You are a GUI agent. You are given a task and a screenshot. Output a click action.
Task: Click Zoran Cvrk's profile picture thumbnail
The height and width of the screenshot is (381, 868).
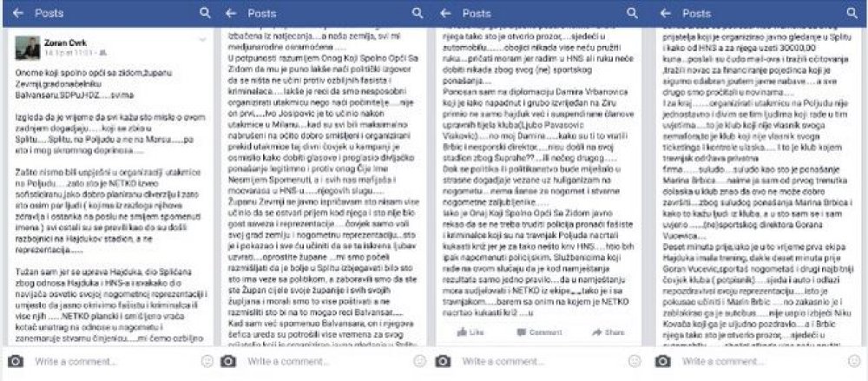[27, 48]
